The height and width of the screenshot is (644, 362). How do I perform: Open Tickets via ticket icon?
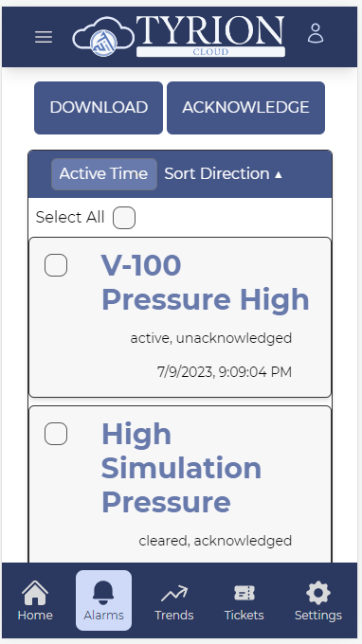pos(244,593)
